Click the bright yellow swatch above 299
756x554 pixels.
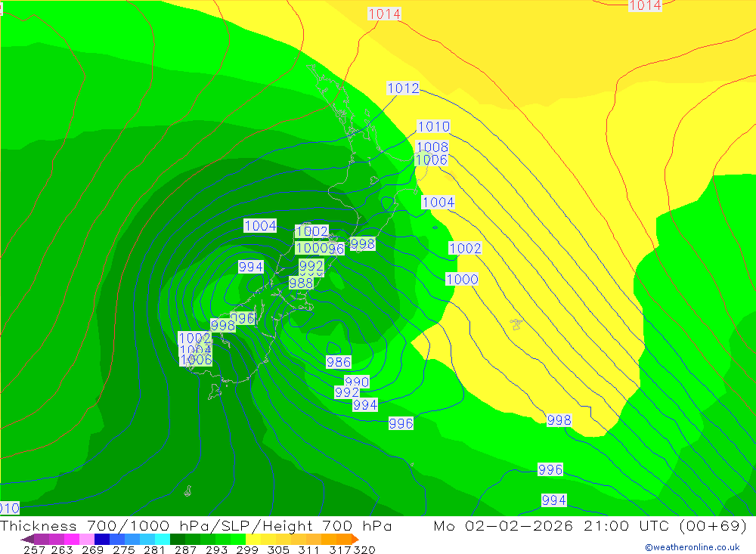[253, 539]
